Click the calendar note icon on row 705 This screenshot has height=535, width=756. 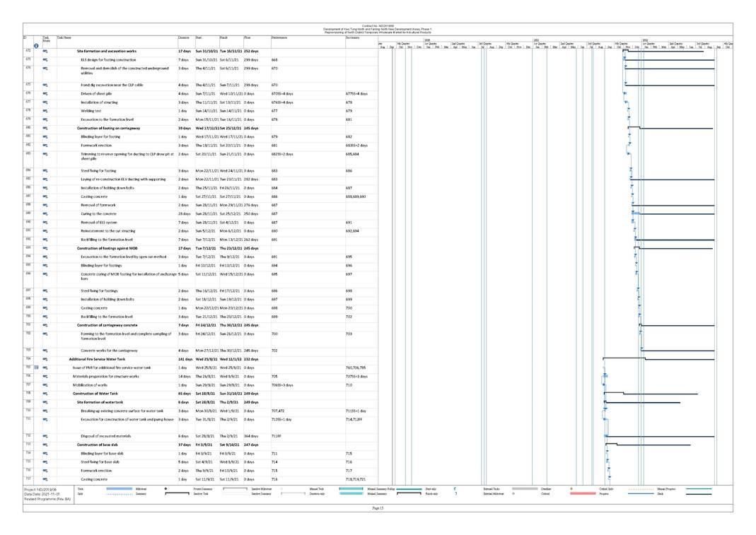(x=36, y=368)
